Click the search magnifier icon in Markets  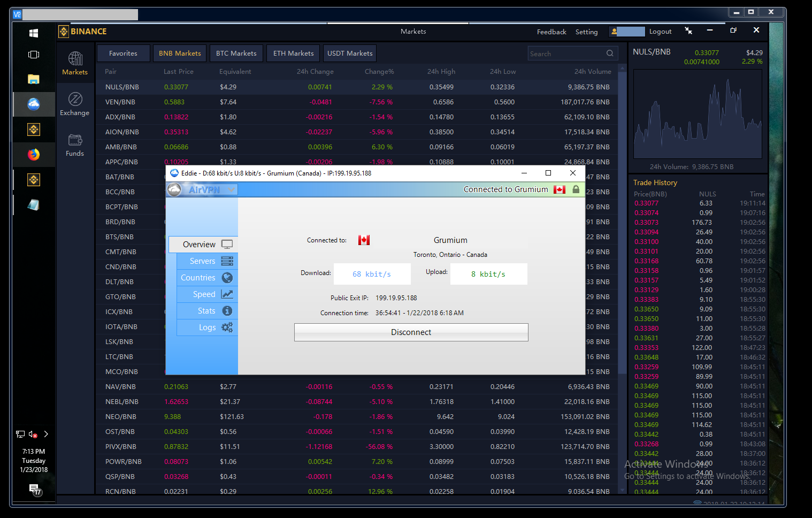tap(610, 54)
